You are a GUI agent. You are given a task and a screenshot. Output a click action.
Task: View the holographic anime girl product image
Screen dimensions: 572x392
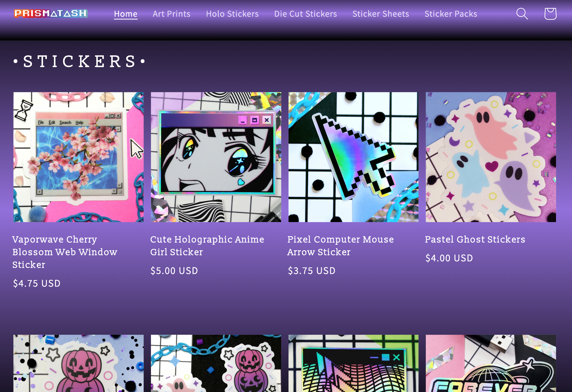click(x=216, y=157)
